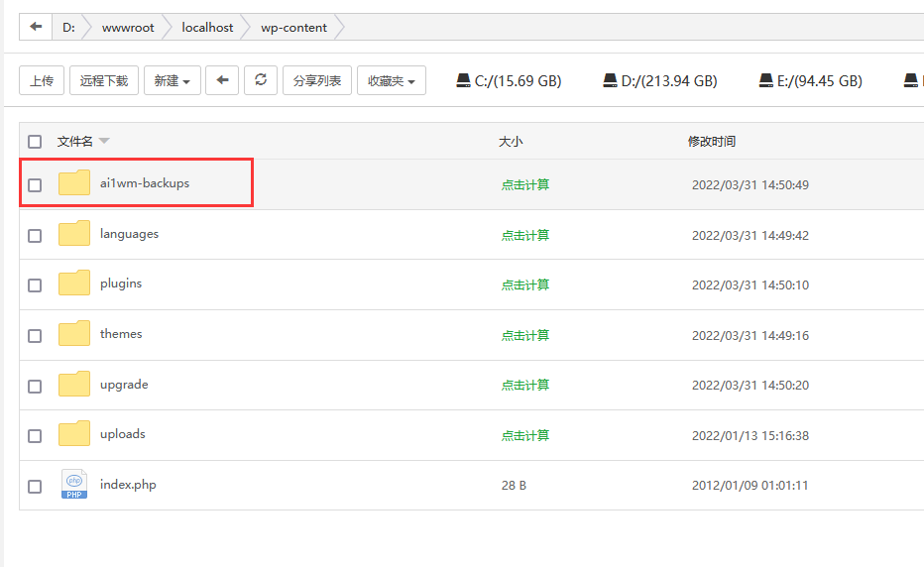Click the date 2022/03/31 14:49:16
924x567 pixels.
point(751,335)
